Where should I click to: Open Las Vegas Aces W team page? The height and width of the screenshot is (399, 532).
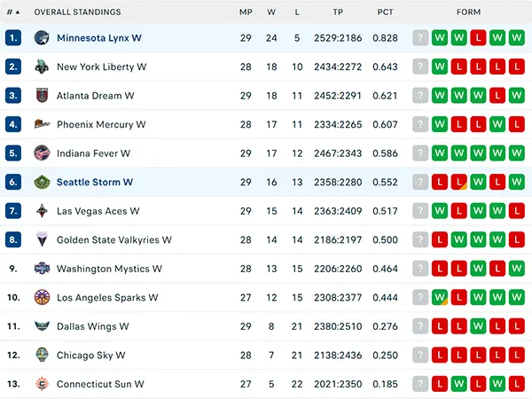(x=98, y=211)
